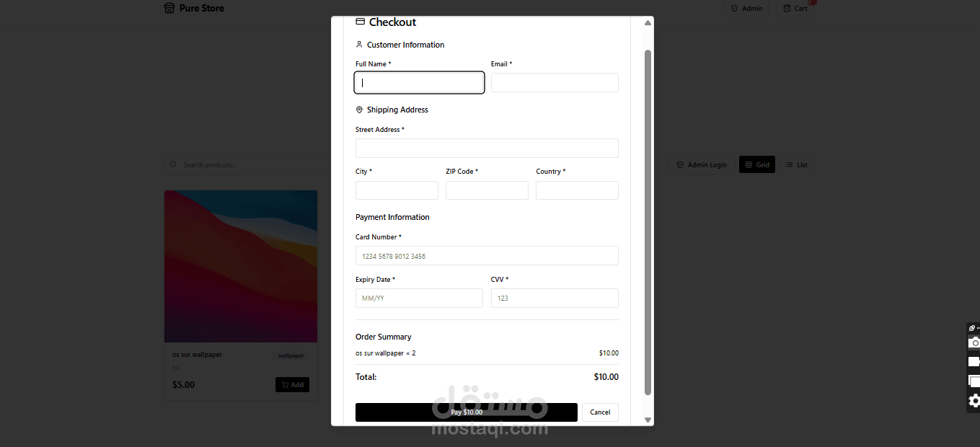This screenshot has width=980, height=447.
Task: Click the CVV input field
Action: [x=555, y=298]
